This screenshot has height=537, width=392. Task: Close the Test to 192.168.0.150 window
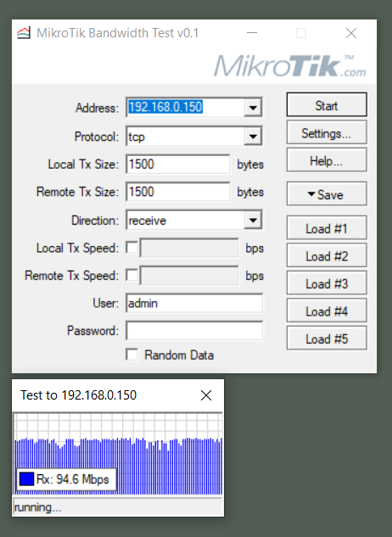206,395
